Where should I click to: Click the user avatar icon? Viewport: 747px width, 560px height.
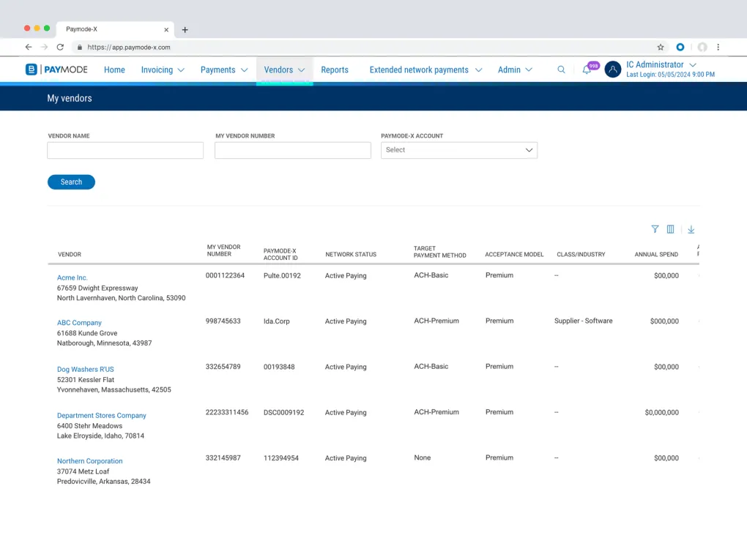(x=613, y=70)
